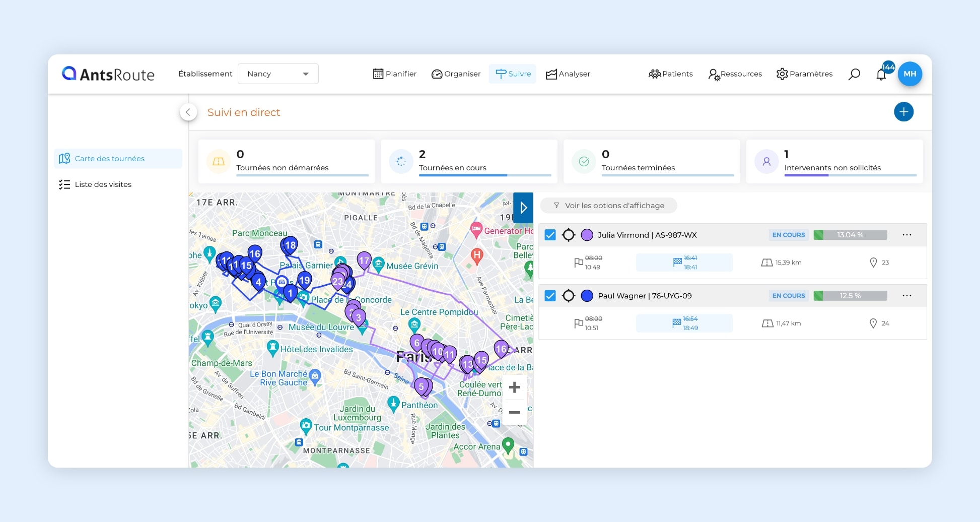The height and width of the screenshot is (522, 980).
Task: Open the Ressources section icon
Action: (714, 74)
